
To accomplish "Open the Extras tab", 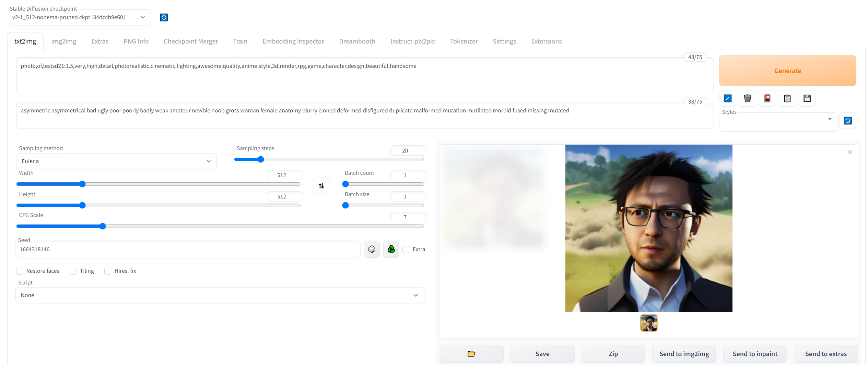I will tap(100, 41).
